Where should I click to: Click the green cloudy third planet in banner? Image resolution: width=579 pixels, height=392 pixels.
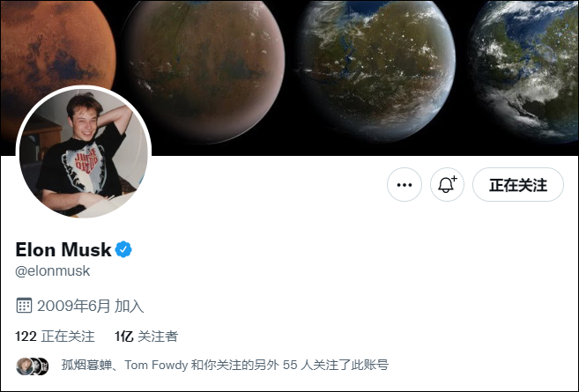(375, 70)
